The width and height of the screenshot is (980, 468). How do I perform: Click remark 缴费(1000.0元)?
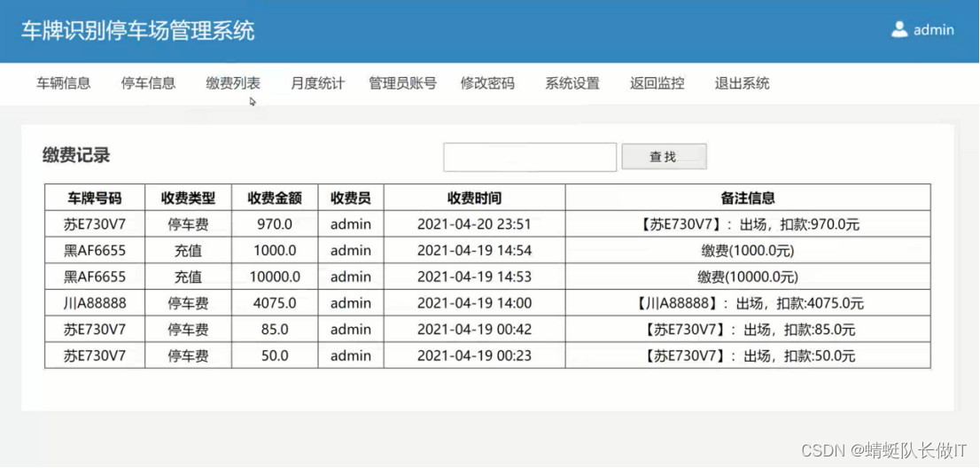click(748, 251)
